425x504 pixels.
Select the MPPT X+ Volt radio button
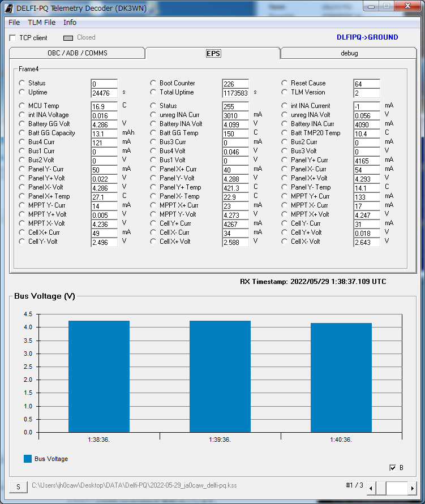284,214
